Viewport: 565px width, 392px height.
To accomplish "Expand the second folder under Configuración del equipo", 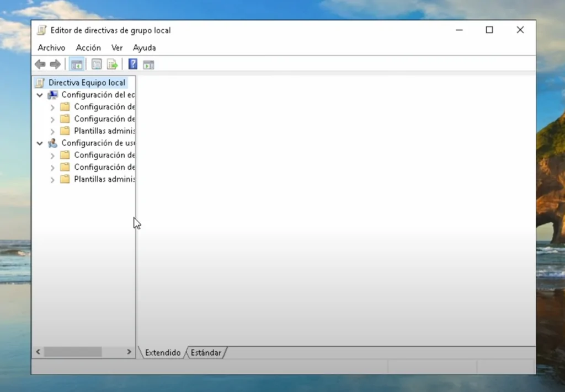I will click(x=52, y=119).
